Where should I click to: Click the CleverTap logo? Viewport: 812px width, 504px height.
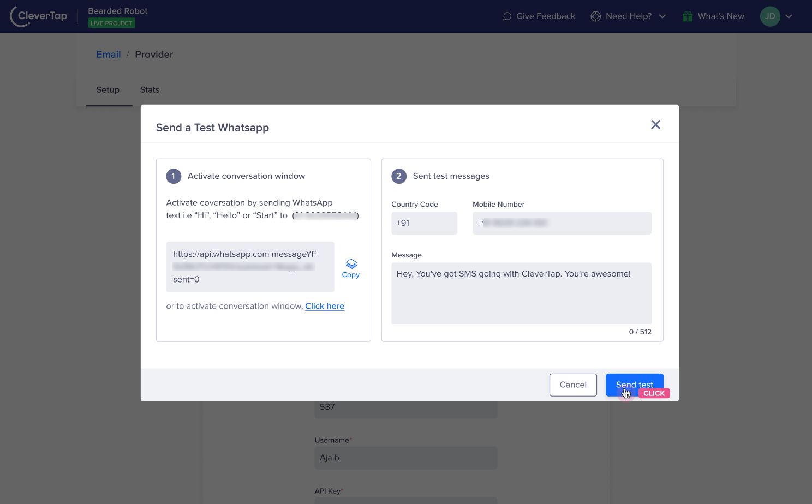[39, 16]
